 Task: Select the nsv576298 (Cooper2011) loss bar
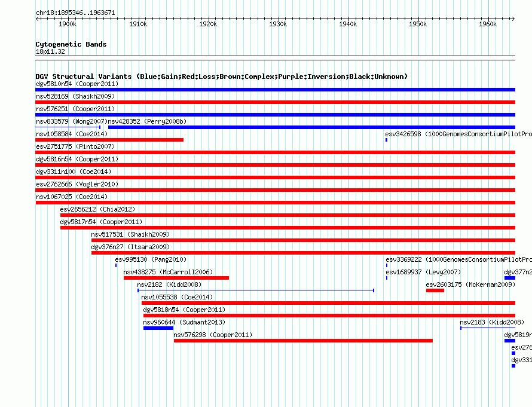tap(303, 341)
